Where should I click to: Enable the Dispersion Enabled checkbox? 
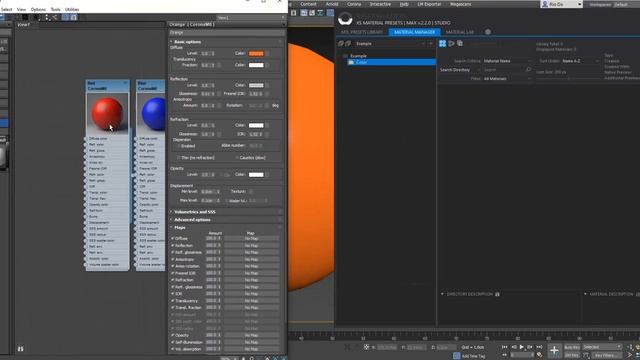pos(179,146)
